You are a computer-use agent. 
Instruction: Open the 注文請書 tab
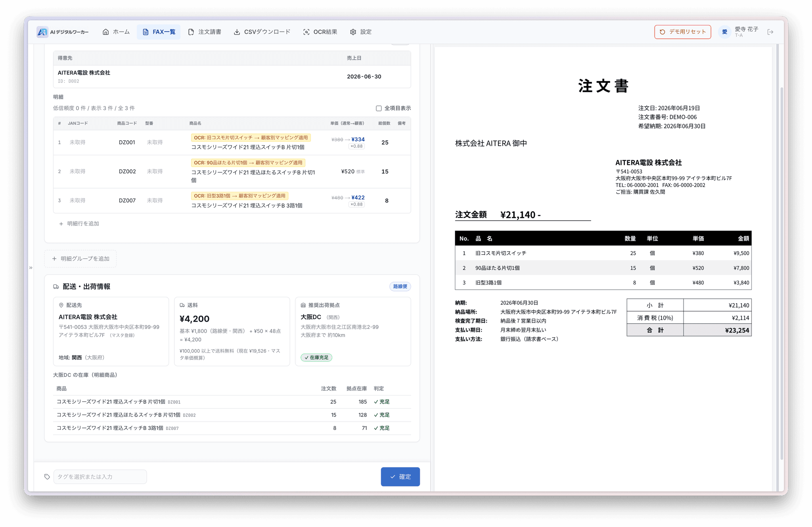pos(205,32)
